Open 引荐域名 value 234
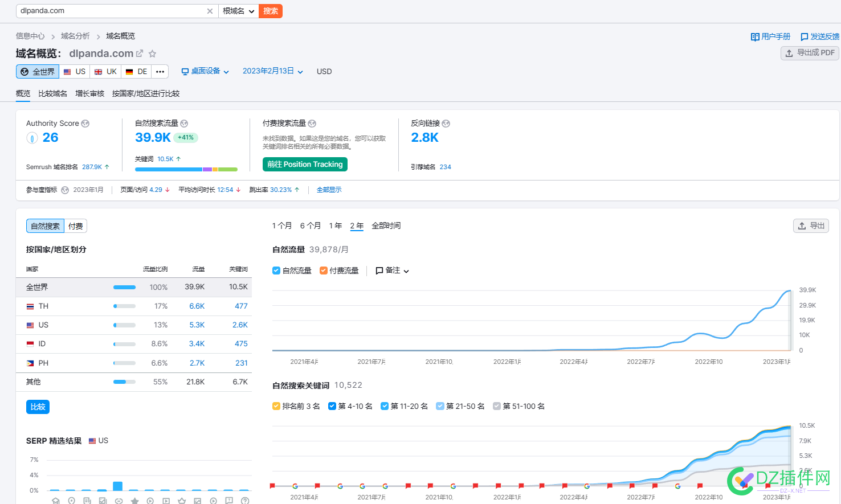Screen dimensions: 841x504 tap(445, 167)
